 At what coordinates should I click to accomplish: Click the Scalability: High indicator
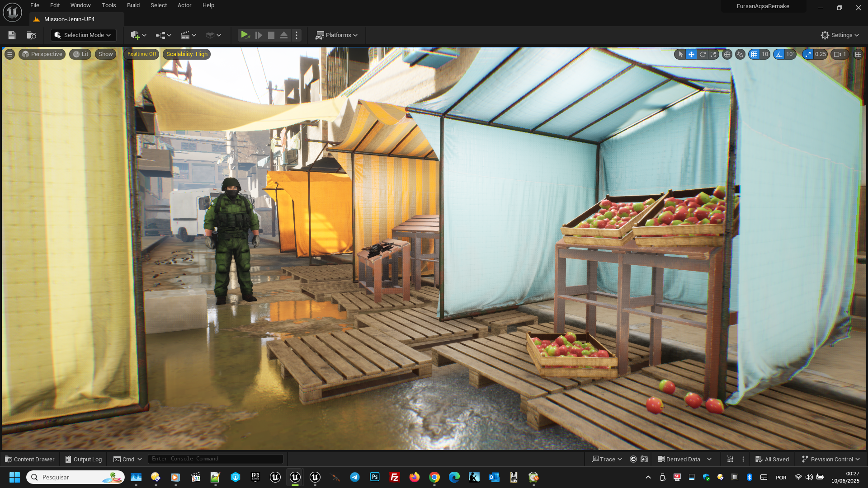pyautogui.click(x=187, y=54)
